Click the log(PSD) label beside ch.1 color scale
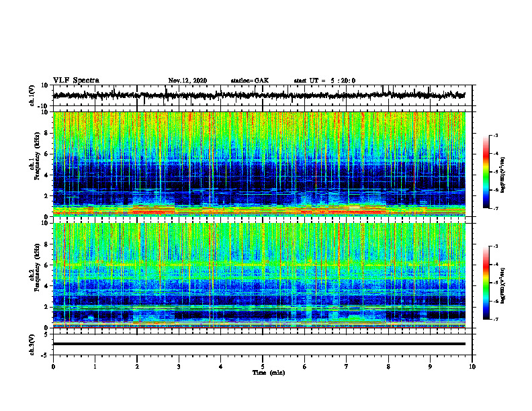The image size is (532, 411). click(x=504, y=175)
